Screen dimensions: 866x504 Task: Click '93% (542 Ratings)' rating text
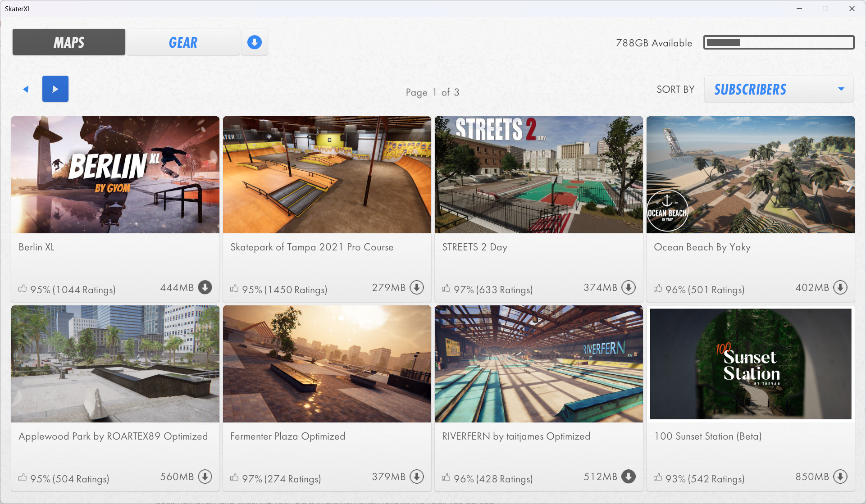point(705,479)
